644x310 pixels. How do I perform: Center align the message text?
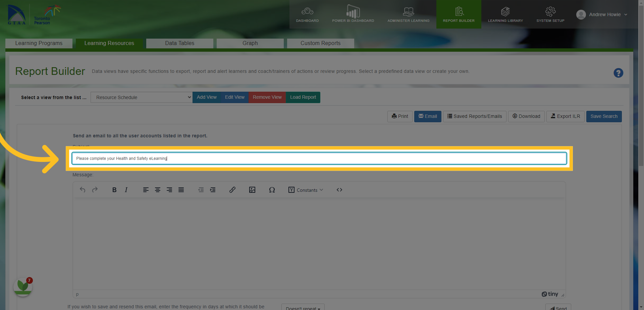coord(157,190)
